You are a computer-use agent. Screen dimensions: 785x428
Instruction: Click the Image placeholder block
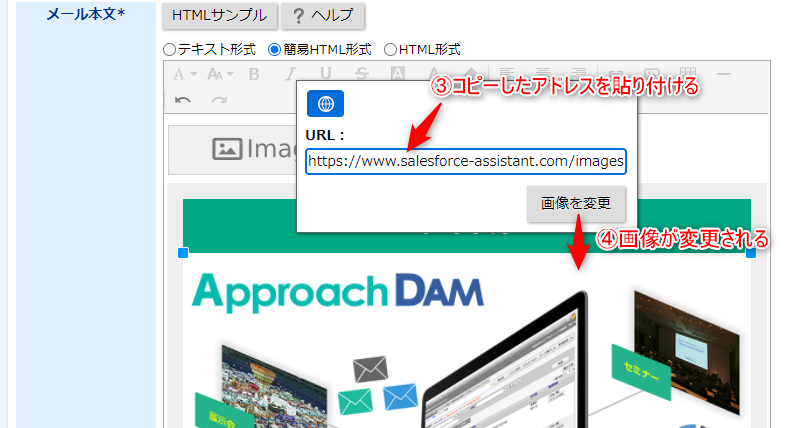click(233, 149)
